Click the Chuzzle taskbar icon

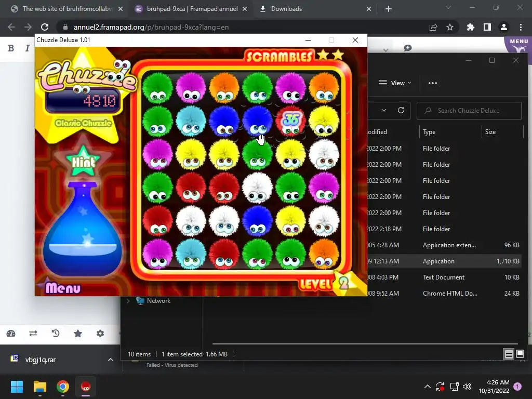click(x=86, y=387)
